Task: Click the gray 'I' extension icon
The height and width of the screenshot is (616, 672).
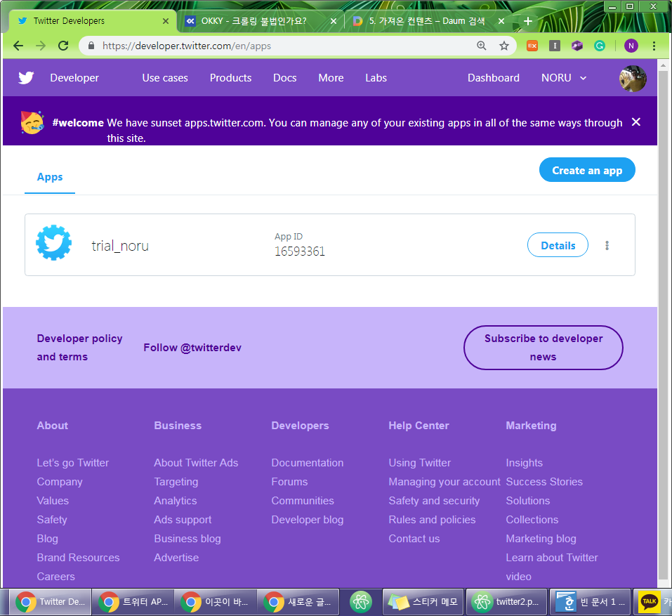Action: pos(555,46)
